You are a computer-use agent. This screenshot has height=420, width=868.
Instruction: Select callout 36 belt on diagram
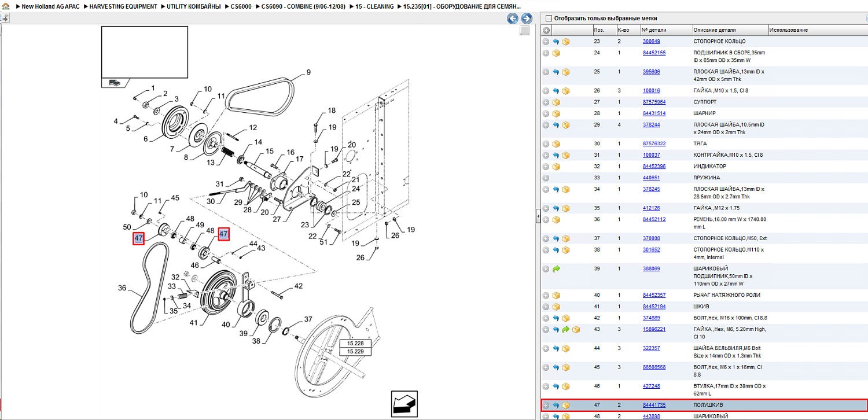122,288
